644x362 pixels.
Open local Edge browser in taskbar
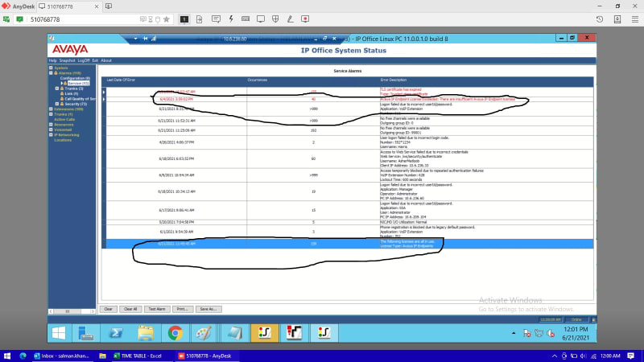[23, 356]
